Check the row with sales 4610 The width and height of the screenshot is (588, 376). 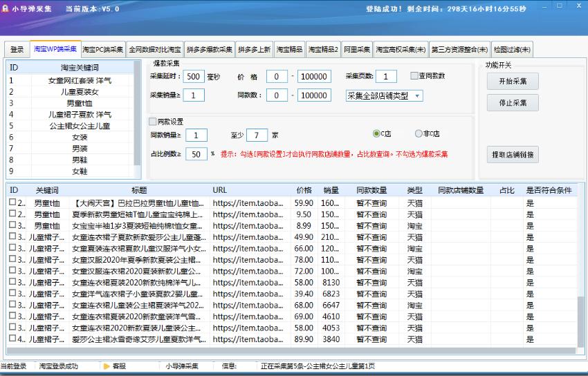(12, 316)
